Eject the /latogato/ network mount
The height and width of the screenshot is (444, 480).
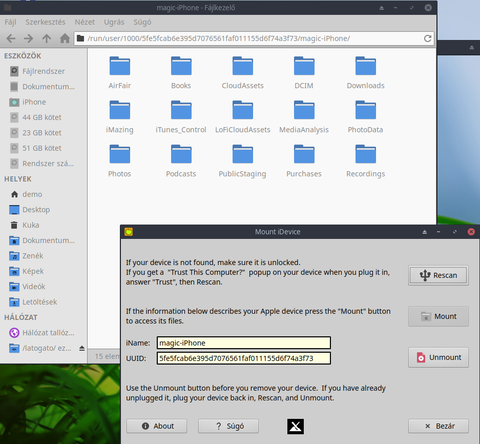(x=82, y=348)
